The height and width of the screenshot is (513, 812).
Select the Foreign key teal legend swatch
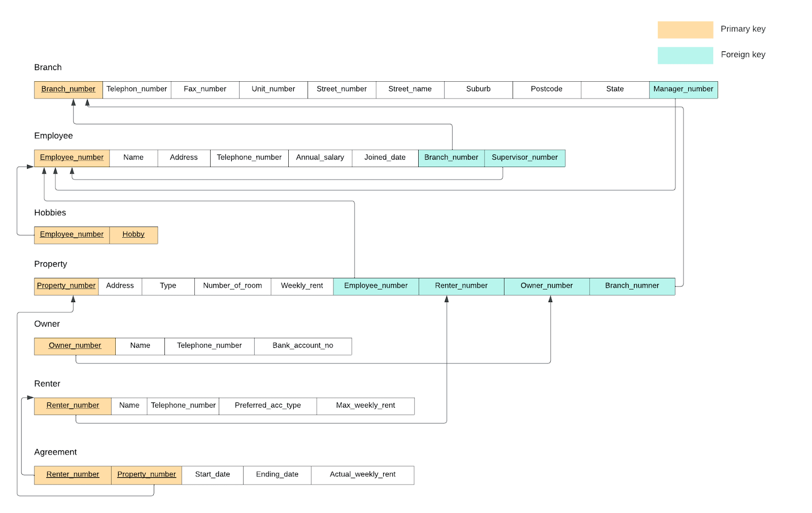coord(685,54)
